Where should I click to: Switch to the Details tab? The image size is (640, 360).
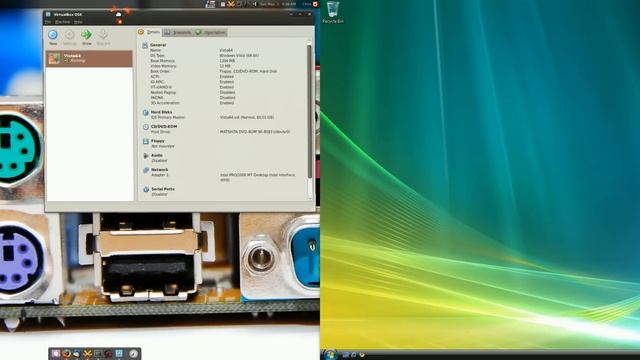[149, 32]
